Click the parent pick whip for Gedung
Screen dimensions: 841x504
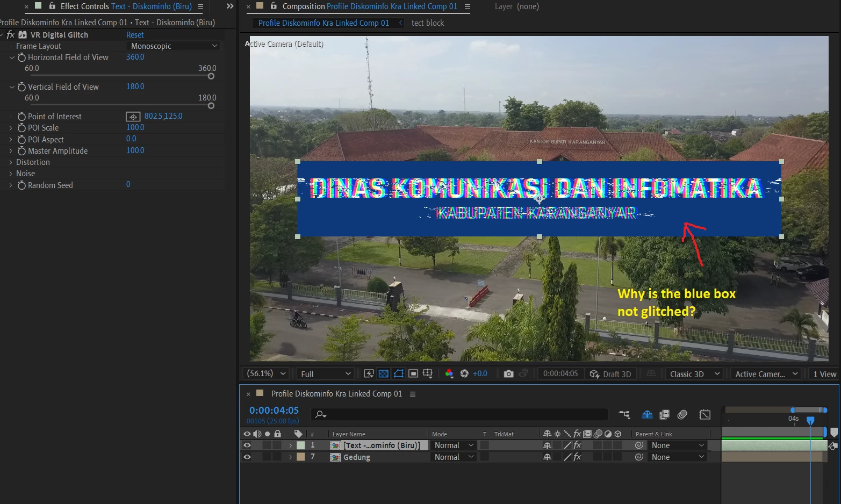coord(639,457)
